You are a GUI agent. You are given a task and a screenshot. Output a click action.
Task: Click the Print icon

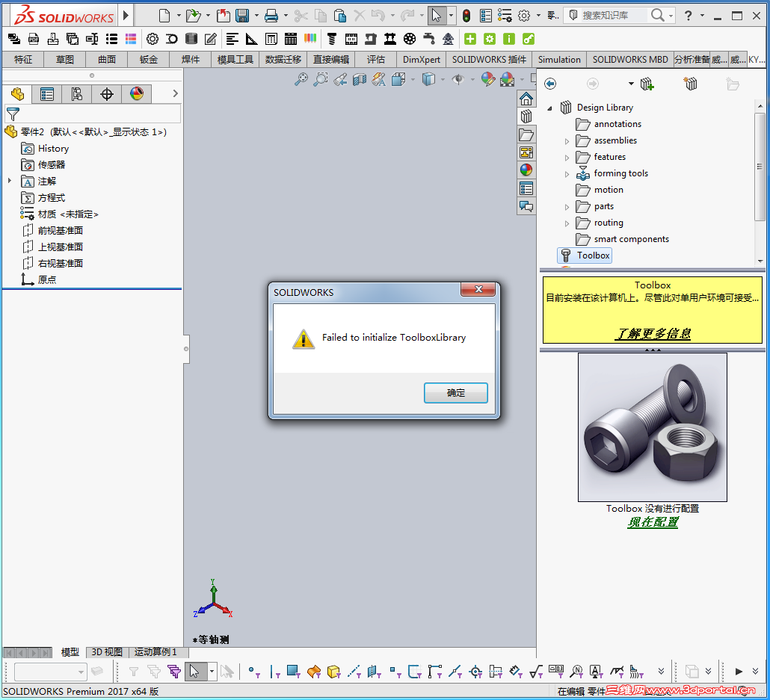[271, 16]
